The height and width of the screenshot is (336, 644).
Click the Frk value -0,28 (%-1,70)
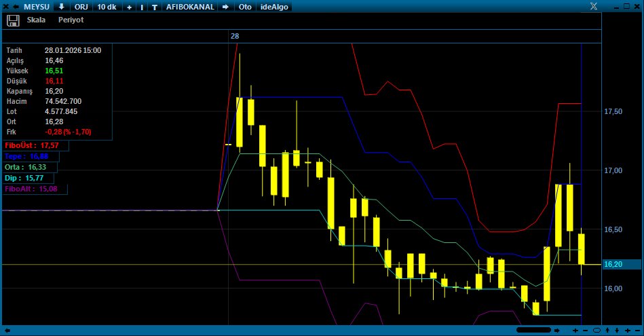point(68,132)
